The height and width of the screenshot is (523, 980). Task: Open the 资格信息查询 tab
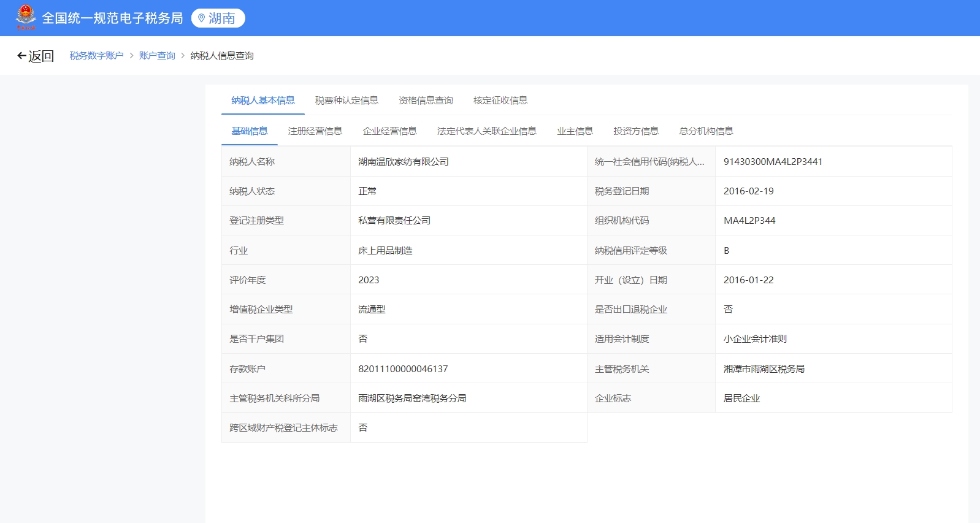(x=426, y=101)
